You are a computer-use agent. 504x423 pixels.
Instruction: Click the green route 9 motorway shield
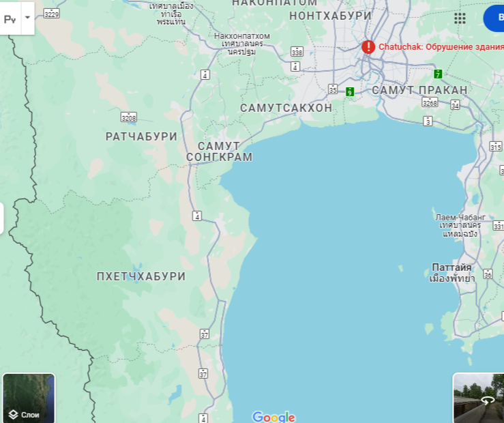pos(350,91)
